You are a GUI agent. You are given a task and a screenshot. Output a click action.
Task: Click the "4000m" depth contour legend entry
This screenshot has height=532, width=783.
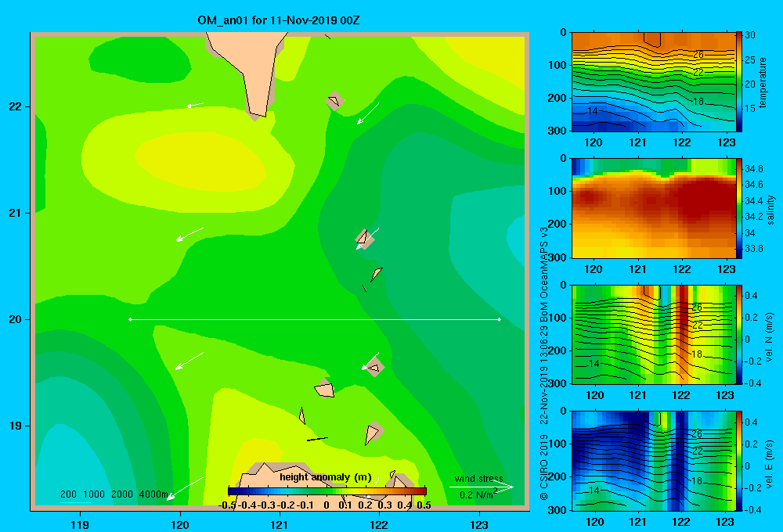153,494
